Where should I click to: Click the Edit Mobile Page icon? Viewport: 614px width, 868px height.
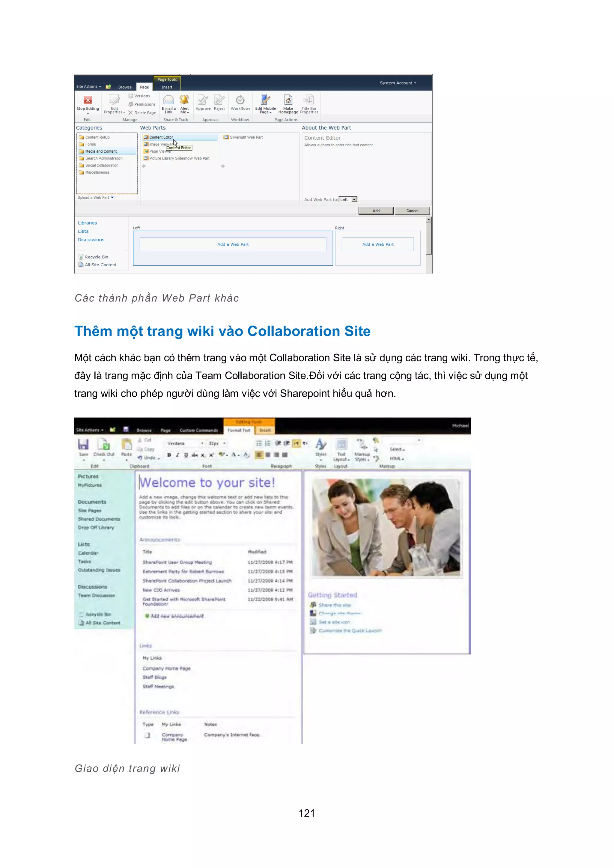(265, 100)
